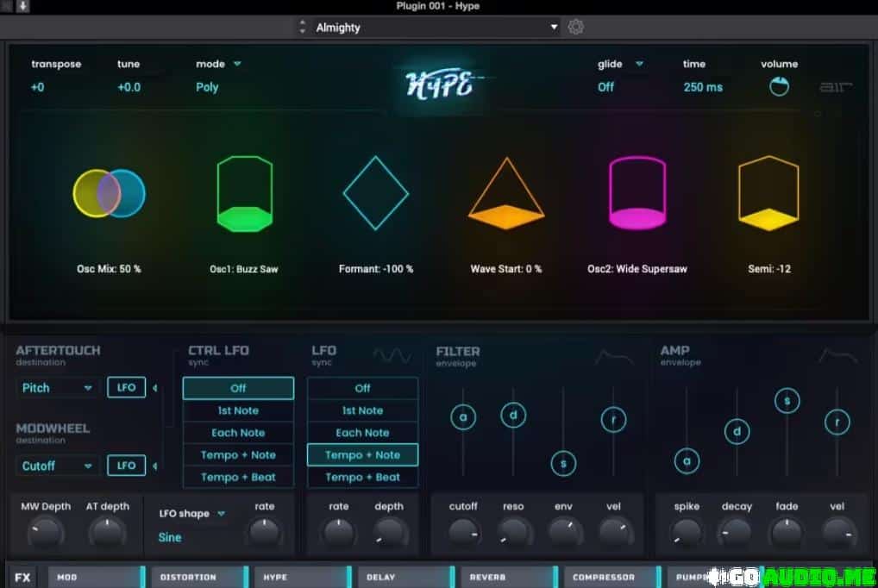This screenshot has height=588, width=878.
Task: Click the yellow Semi cube icon
Action: tap(768, 193)
